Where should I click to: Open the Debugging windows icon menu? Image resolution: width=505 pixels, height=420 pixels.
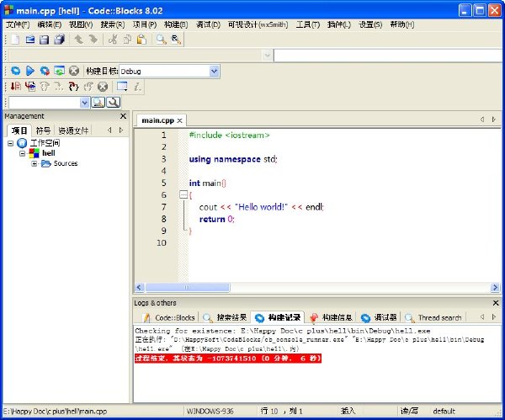[122, 87]
